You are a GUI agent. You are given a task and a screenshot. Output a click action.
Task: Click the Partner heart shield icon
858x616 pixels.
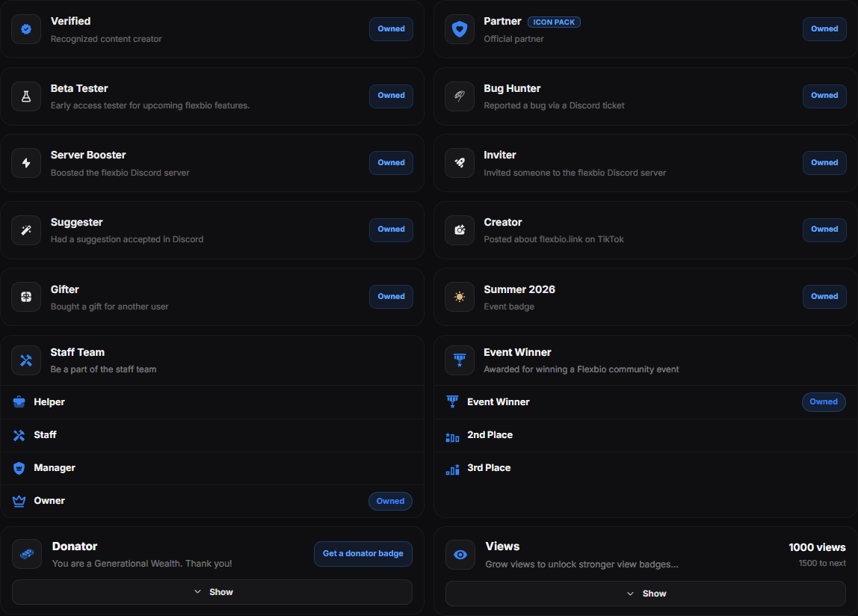(460, 29)
